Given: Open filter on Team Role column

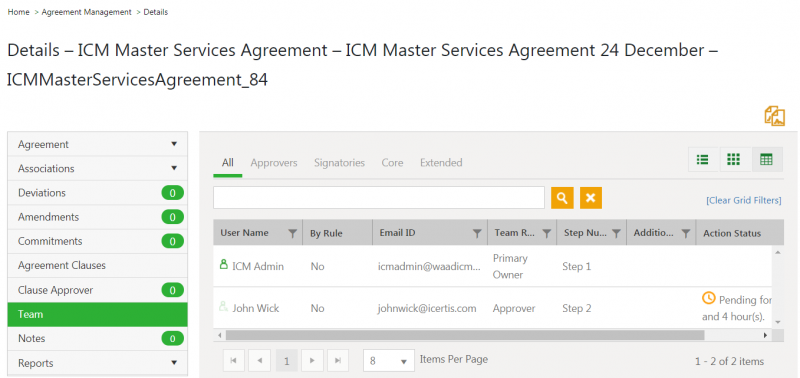Looking at the screenshot, I should pyautogui.click(x=546, y=233).
